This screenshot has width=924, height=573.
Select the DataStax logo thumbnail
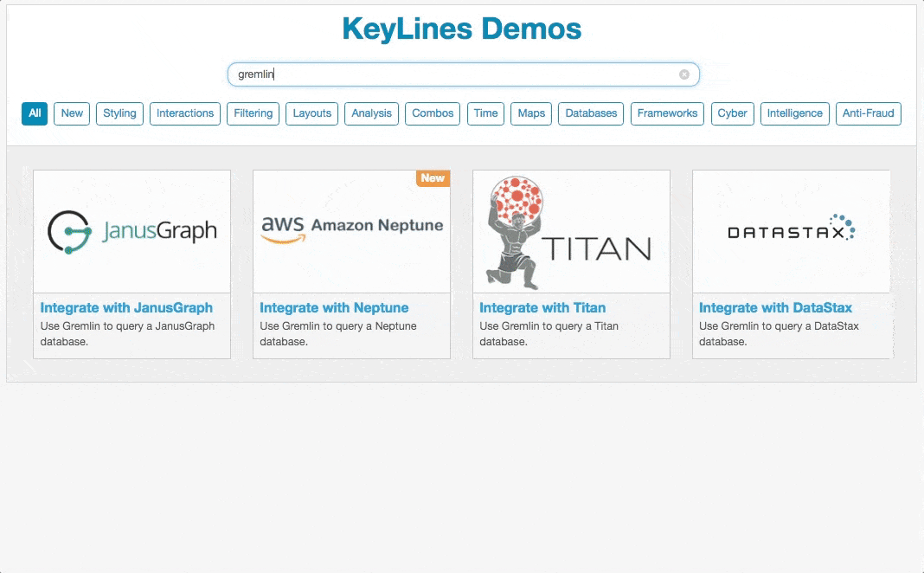(x=791, y=231)
